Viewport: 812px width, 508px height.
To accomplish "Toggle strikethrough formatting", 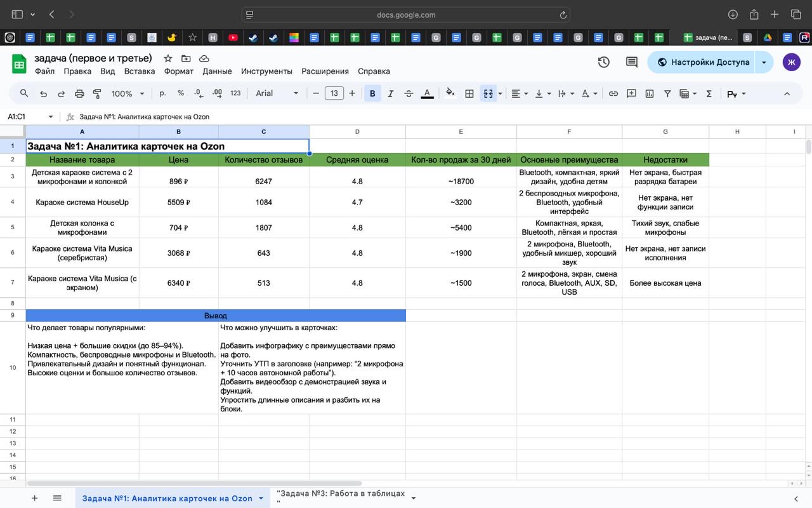I will [x=409, y=93].
